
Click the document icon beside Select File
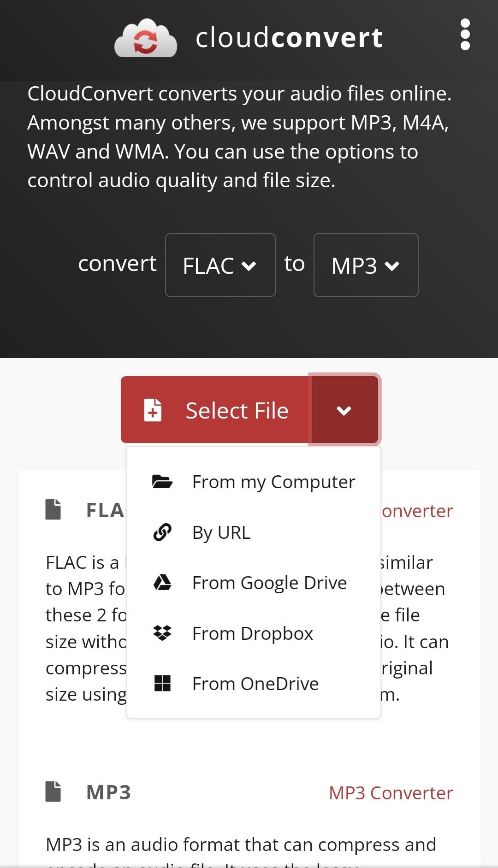click(152, 409)
